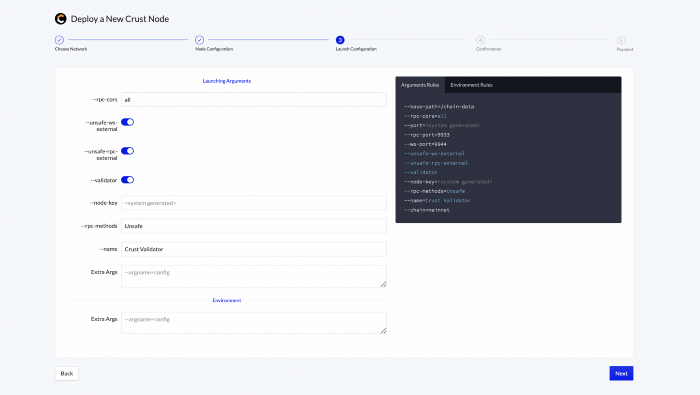Click the Confirmation step circle
The width and height of the screenshot is (700, 395).
480,40
